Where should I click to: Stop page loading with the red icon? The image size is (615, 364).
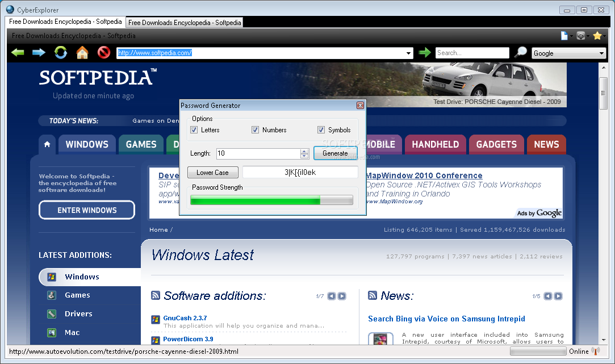tap(103, 52)
